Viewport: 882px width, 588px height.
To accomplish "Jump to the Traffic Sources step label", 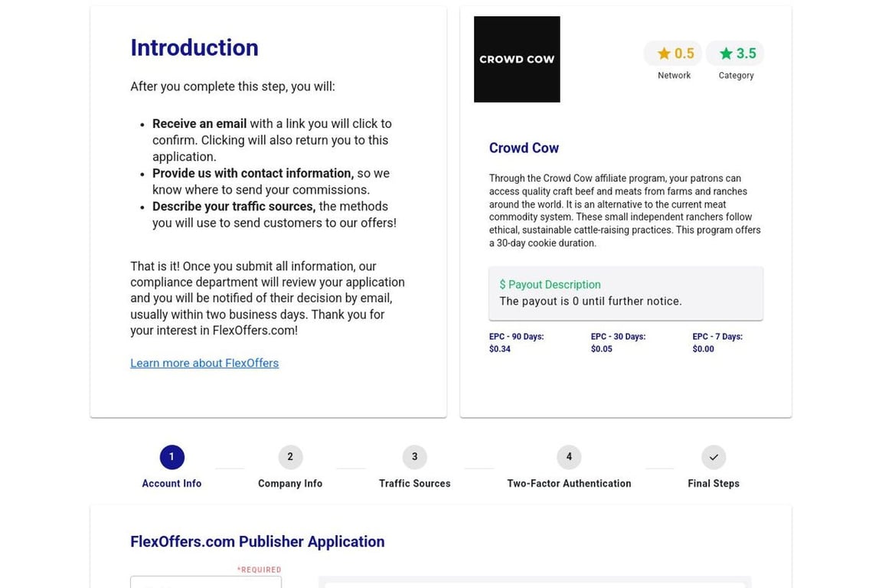I will 414,484.
